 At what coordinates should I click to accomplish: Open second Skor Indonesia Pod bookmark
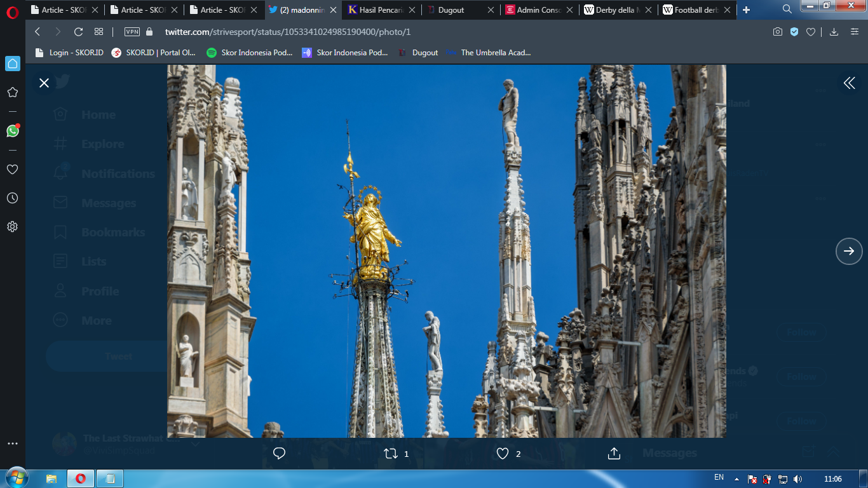tap(345, 53)
